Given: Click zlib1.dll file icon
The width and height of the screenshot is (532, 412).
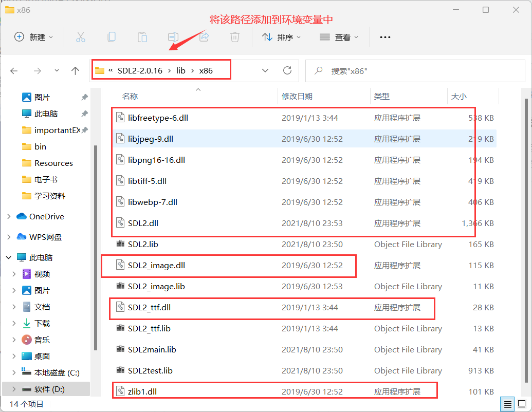Looking at the screenshot, I should coord(120,391).
